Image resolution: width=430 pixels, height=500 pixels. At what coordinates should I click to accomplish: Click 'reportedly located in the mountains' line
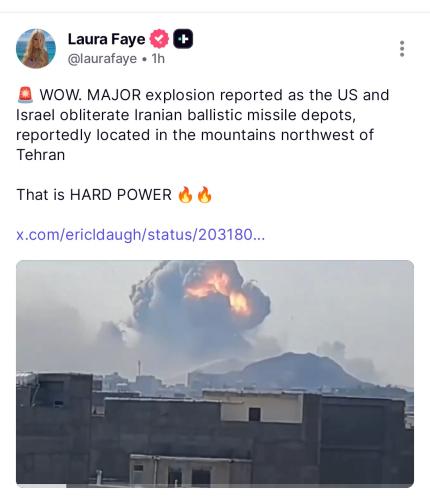[195, 135]
